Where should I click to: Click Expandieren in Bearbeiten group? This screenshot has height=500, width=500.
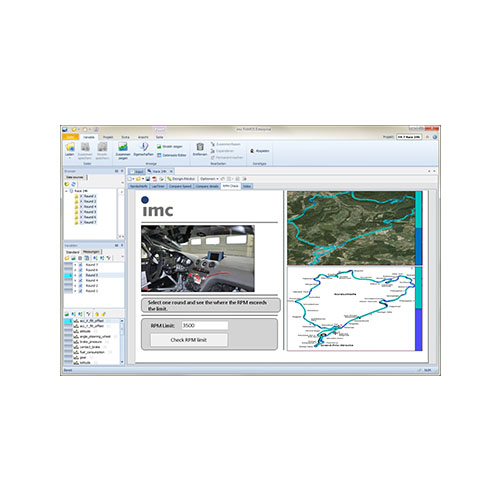coord(222,151)
